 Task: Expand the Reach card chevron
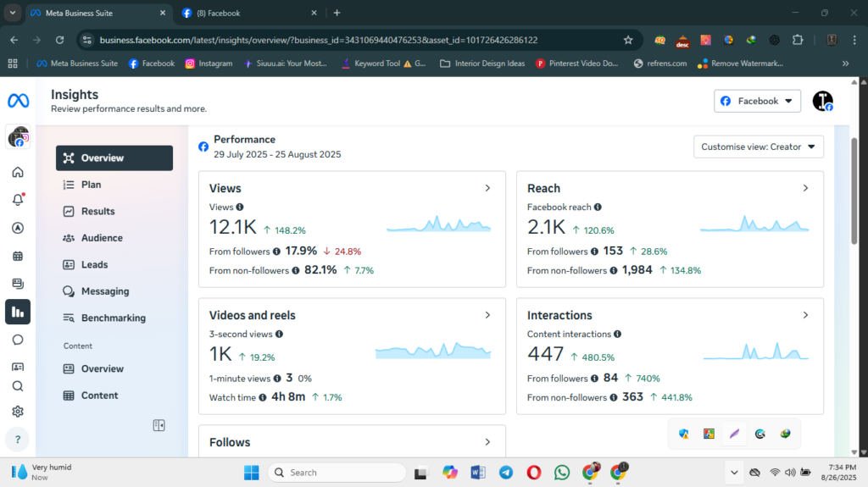point(805,188)
